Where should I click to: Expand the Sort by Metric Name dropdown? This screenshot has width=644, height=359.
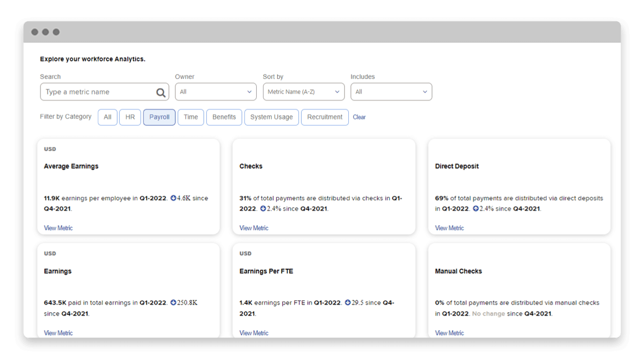pos(303,92)
